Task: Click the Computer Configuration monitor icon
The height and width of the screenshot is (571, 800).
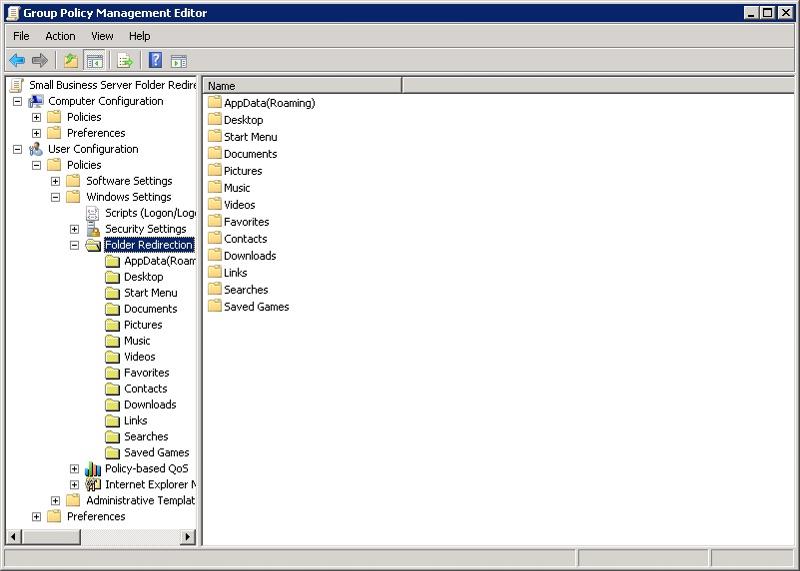Action: coord(36,101)
